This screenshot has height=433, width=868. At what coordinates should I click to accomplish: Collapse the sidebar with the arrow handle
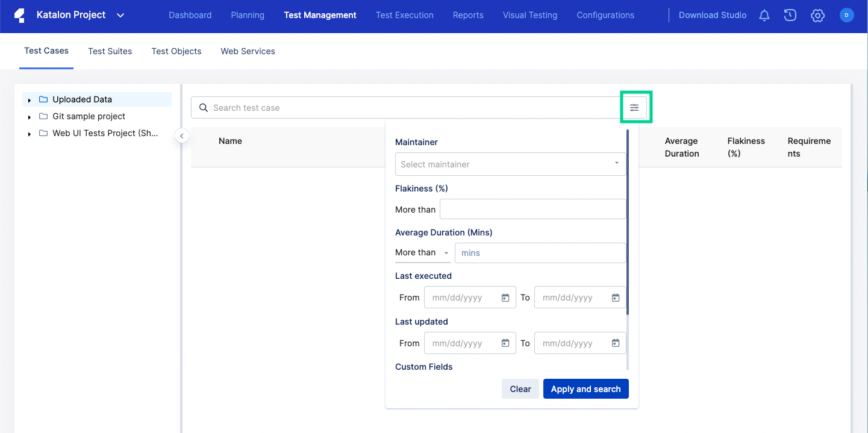(181, 136)
